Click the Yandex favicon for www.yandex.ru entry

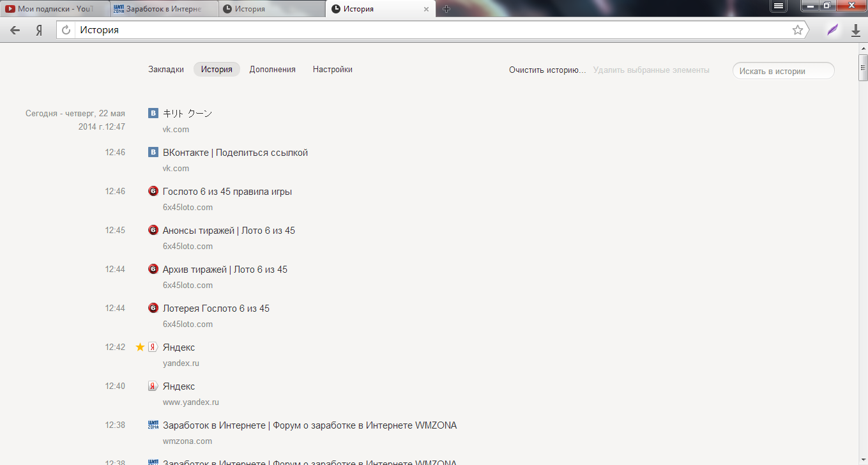point(153,386)
